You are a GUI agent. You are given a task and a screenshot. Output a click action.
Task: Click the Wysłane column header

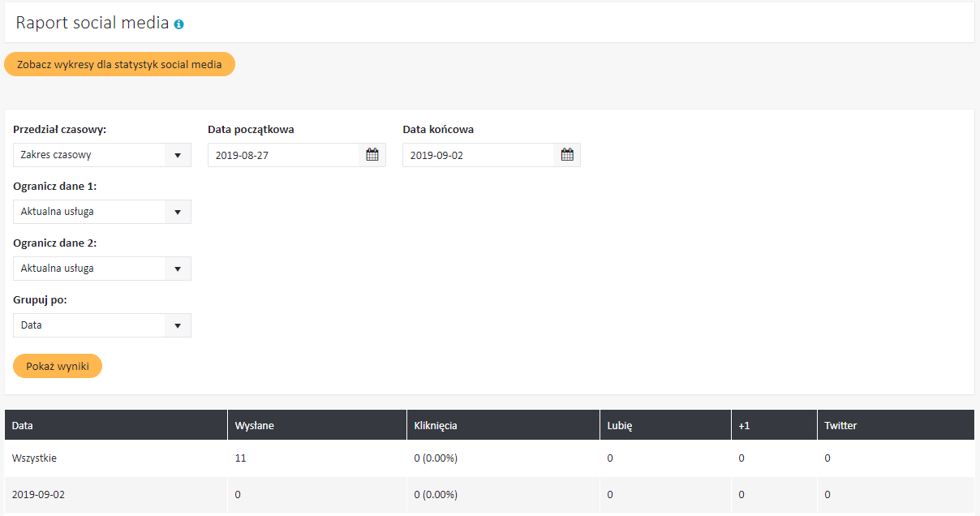[x=254, y=425]
